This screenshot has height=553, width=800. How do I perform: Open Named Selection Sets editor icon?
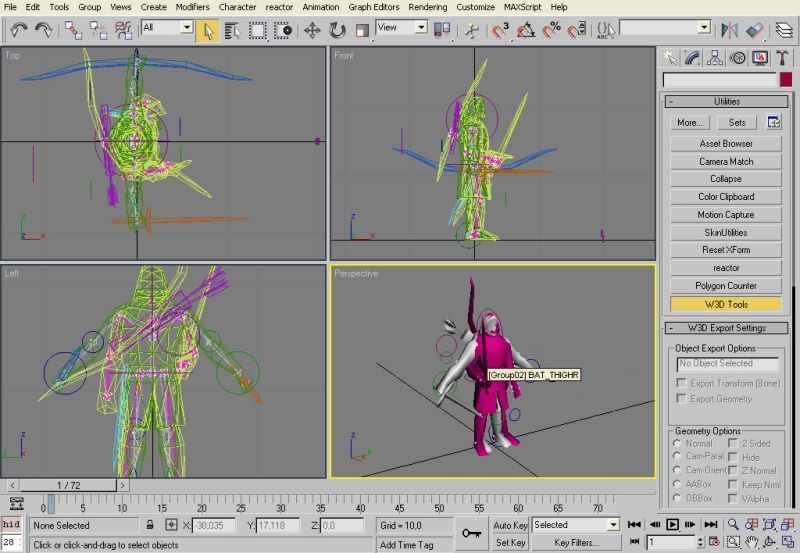pos(605,31)
